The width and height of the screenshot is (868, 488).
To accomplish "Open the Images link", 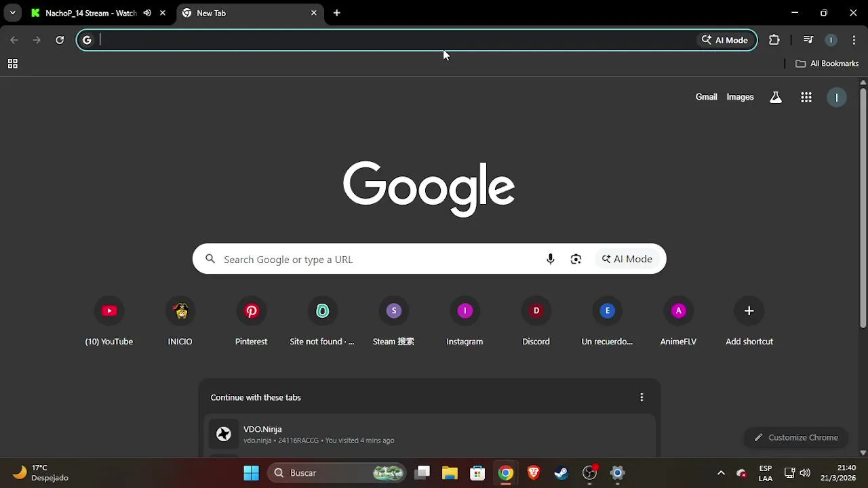I will (740, 97).
